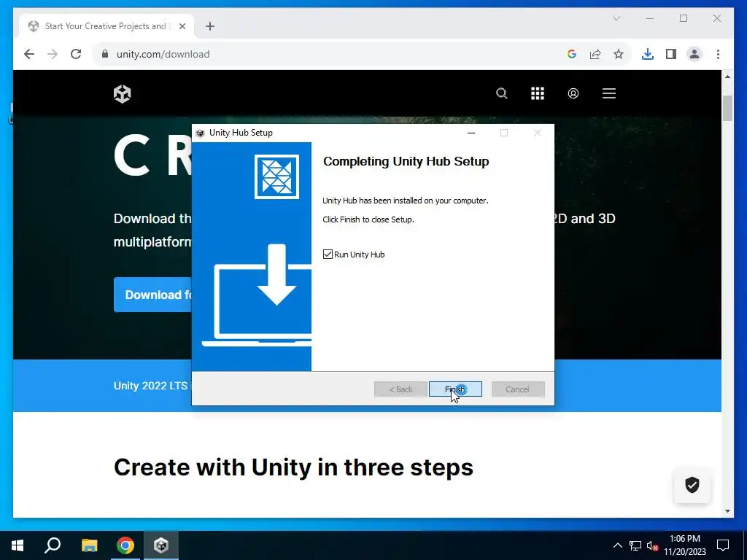Reload the Chrome page
Viewport: 747px width, 560px height.
click(x=76, y=54)
